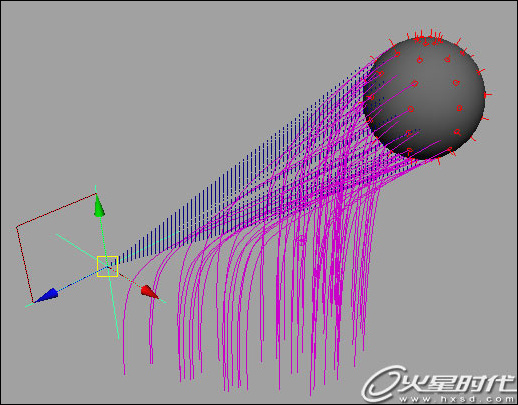Click the yellow center manipulator box
Viewport: 518px width, 405px height.
(107, 266)
